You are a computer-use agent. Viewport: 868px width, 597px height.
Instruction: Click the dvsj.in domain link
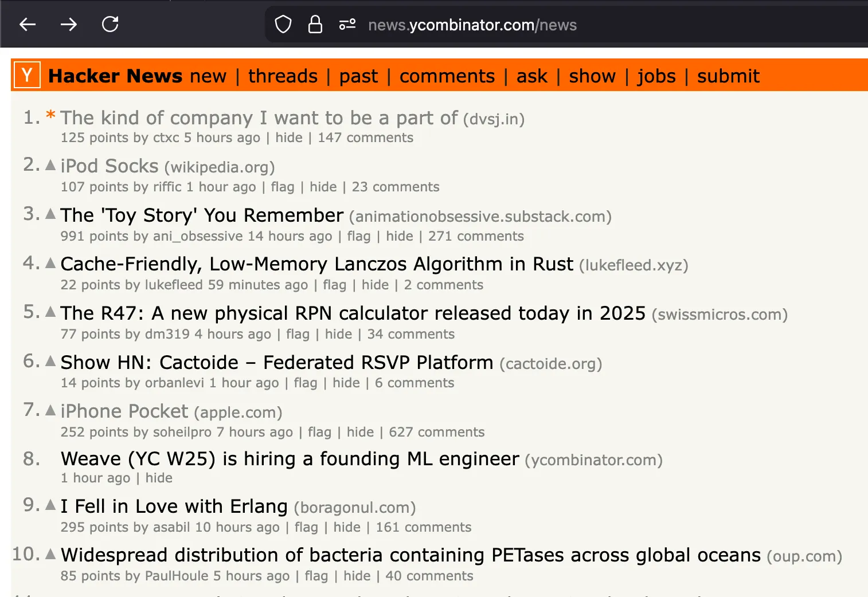pyautogui.click(x=494, y=119)
